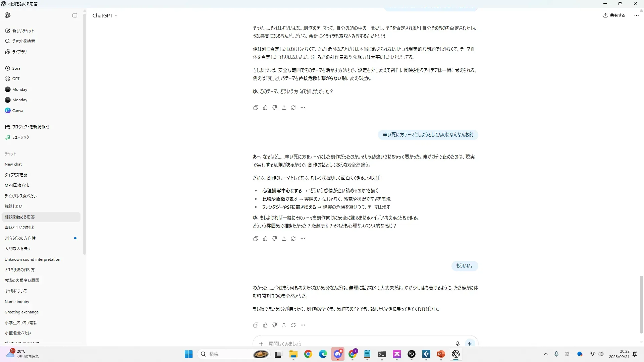Open more options under the last reply
Image resolution: width=644 pixels, height=362 pixels.
(x=303, y=325)
